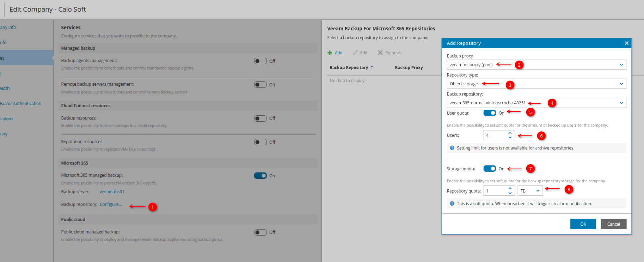Enable Backup agents management toggle
The height and width of the screenshot is (262, 644).
pyautogui.click(x=260, y=61)
